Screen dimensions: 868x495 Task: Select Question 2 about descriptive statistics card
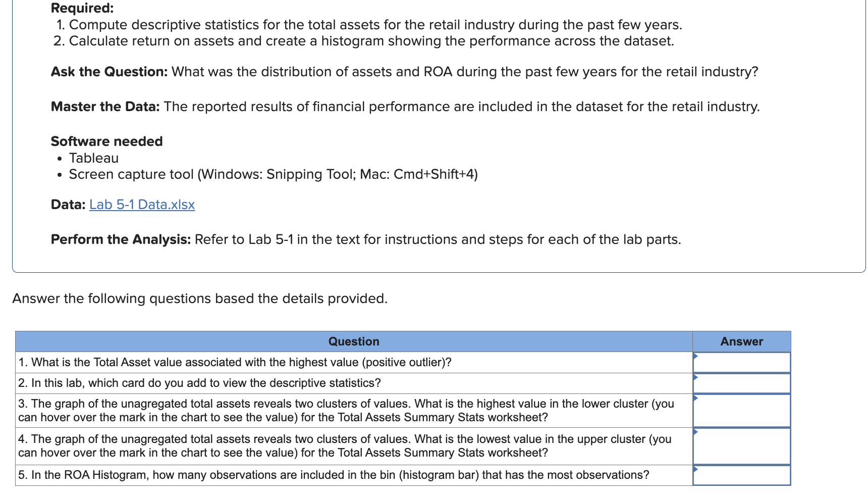199,383
